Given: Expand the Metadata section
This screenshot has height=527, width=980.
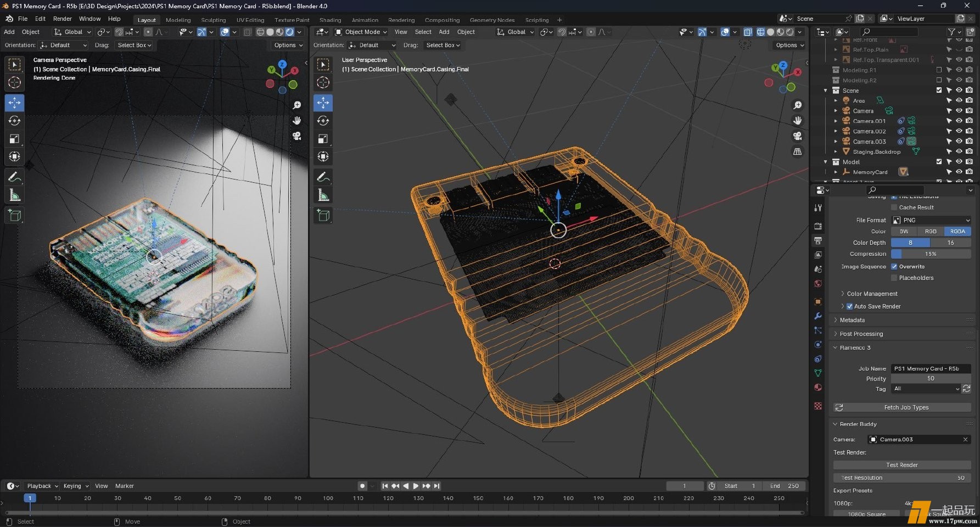Looking at the screenshot, I should (852, 320).
